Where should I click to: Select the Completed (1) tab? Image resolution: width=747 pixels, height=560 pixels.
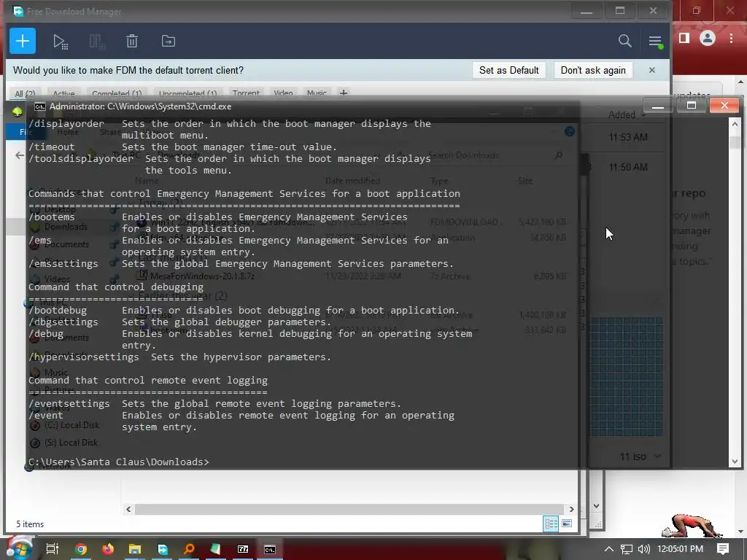point(117,93)
